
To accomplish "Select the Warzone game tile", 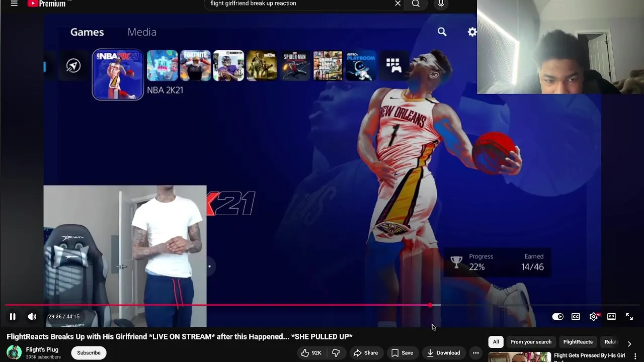I will [x=262, y=66].
